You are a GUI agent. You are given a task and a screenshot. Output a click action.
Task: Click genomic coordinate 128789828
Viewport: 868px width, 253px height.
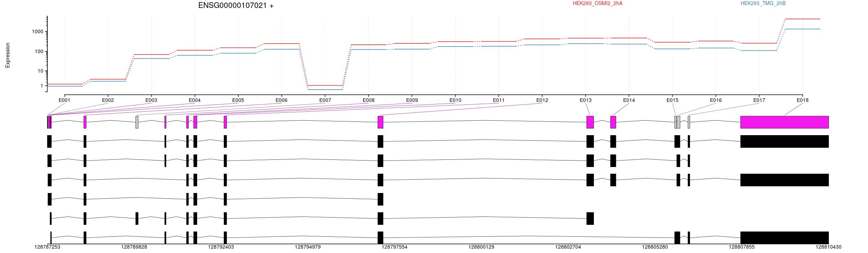(x=134, y=247)
